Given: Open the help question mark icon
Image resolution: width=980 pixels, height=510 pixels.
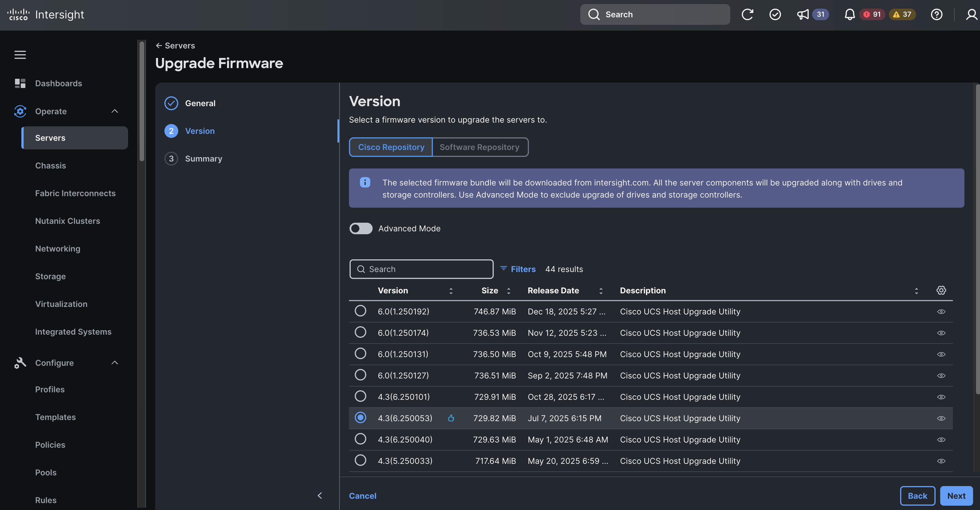Looking at the screenshot, I should 936,14.
